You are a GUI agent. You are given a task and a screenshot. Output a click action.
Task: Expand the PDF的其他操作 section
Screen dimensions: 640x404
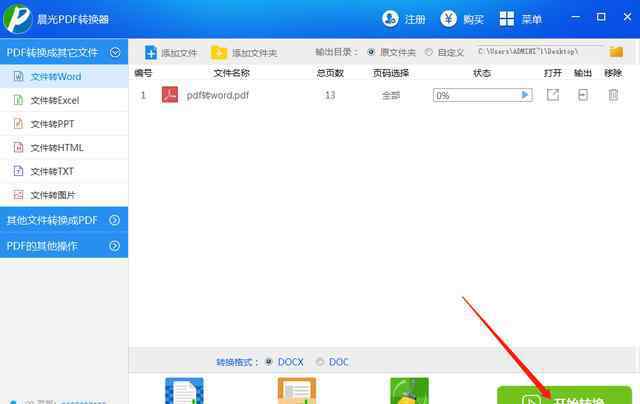(x=115, y=246)
